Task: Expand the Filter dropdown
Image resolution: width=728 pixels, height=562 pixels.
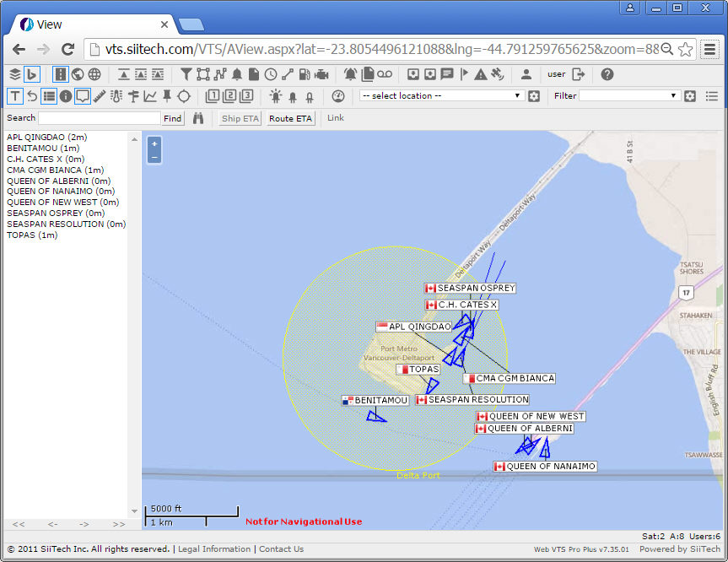Action: point(629,96)
